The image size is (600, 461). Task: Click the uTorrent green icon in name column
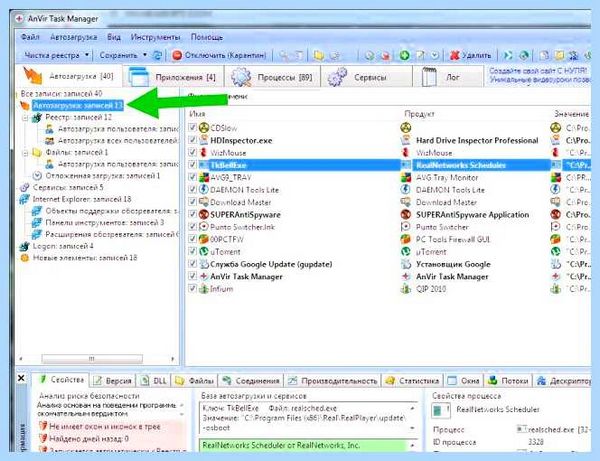pyautogui.click(x=204, y=251)
